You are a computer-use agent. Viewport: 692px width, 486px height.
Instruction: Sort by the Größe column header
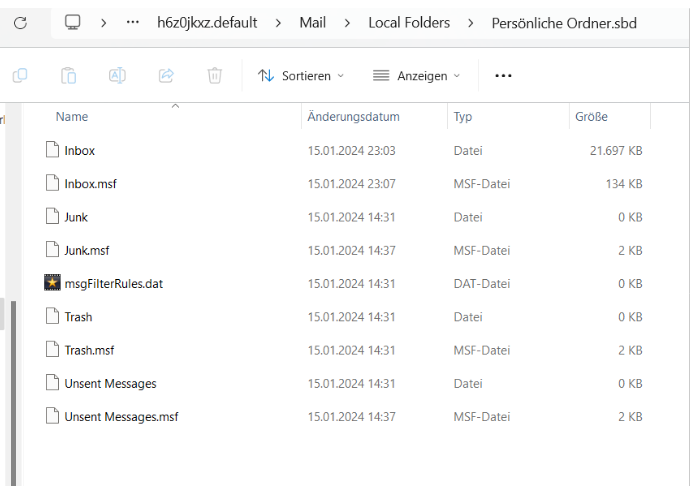coord(591,117)
